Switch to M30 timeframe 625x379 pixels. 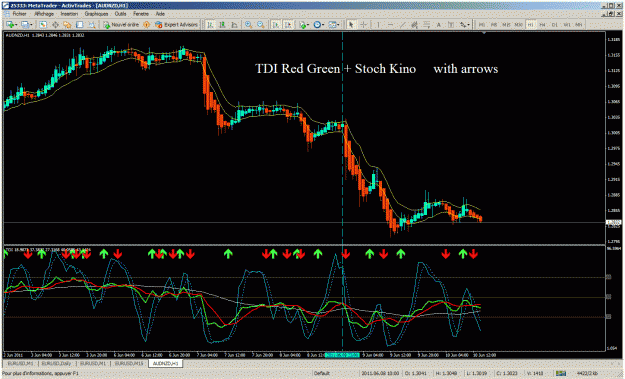tap(518, 25)
